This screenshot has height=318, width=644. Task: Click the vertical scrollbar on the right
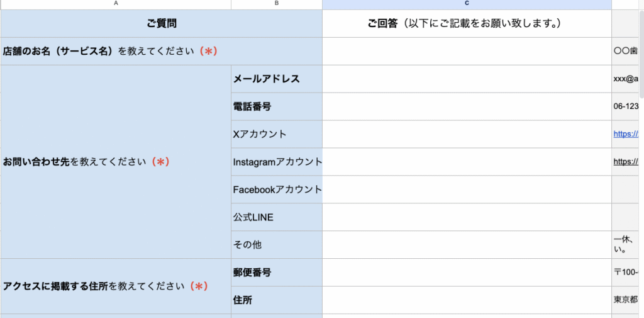click(x=641, y=50)
